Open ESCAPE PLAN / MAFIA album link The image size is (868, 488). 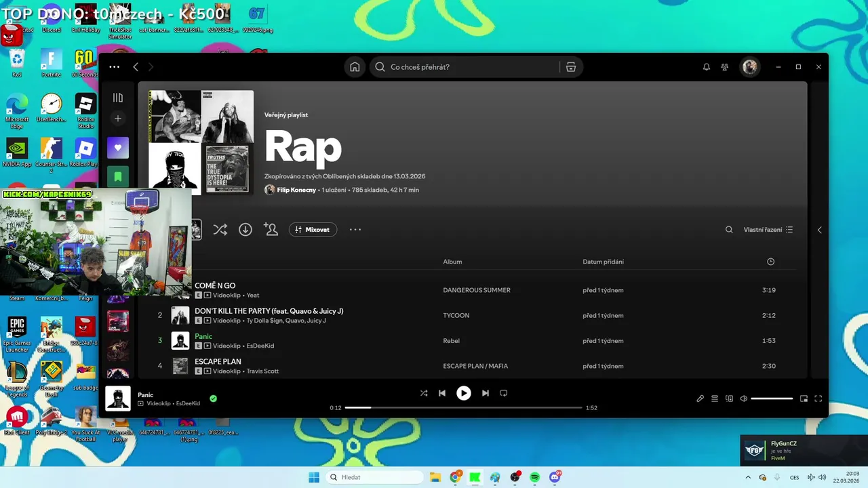pos(475,366)
